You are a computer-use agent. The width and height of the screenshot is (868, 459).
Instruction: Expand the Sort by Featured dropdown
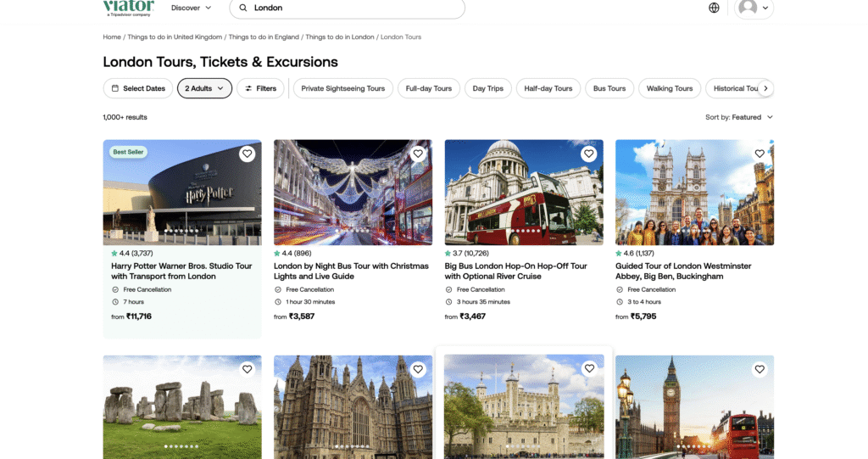tap(739, 117)
